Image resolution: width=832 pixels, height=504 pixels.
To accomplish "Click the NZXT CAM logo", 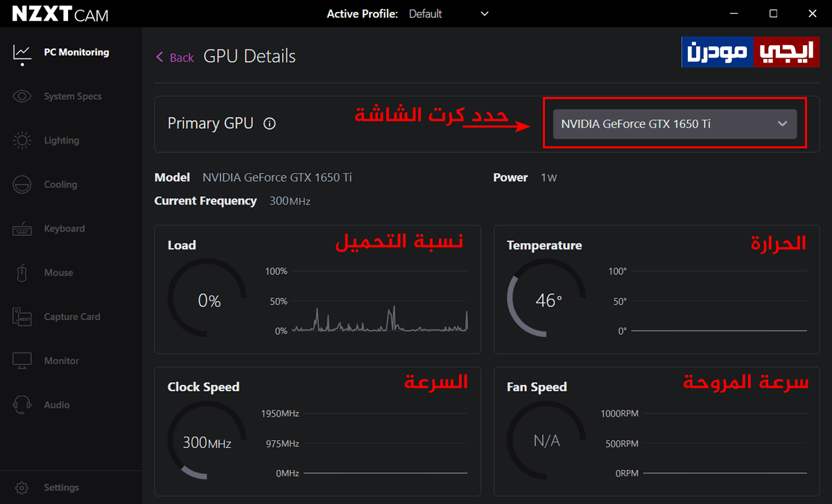I will 60,13.
